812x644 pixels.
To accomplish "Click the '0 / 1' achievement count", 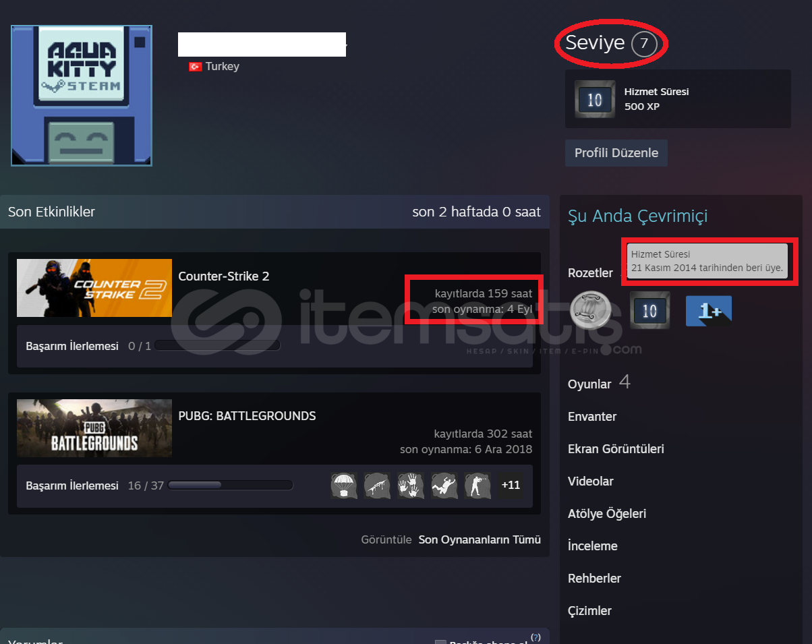I will coord(140,346).
